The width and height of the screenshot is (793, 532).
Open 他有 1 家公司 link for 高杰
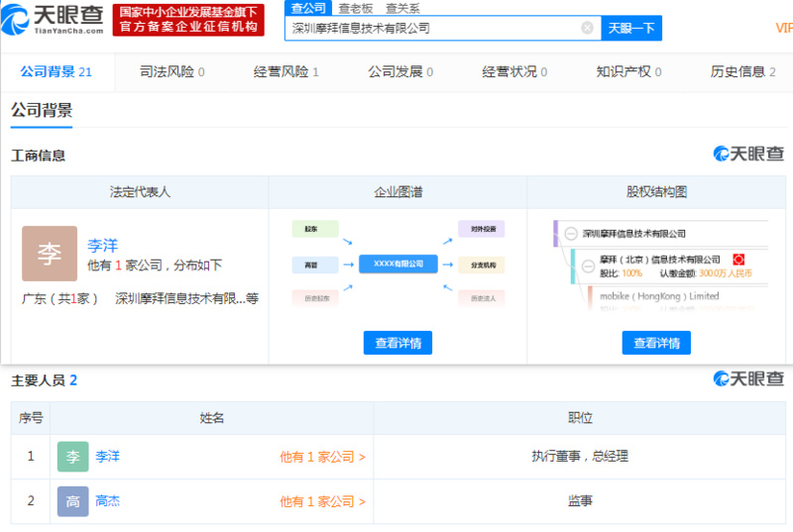coord(323,501)
